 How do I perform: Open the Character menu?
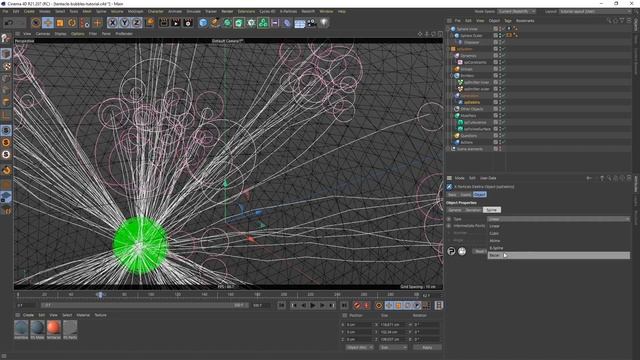tap(156, 11)
